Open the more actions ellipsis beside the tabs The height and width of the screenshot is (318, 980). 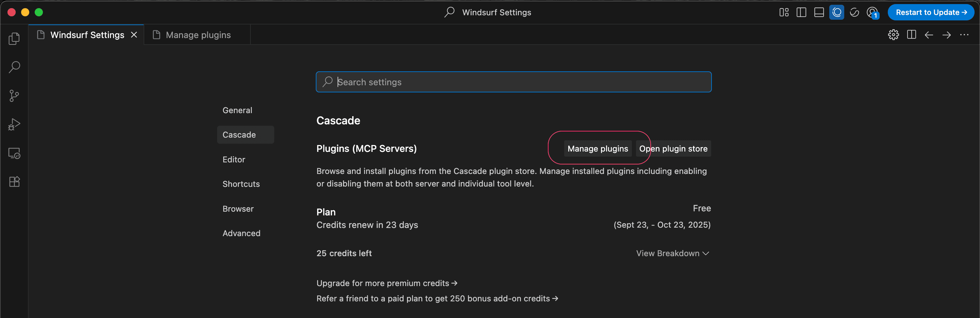(x=964, y=35)
